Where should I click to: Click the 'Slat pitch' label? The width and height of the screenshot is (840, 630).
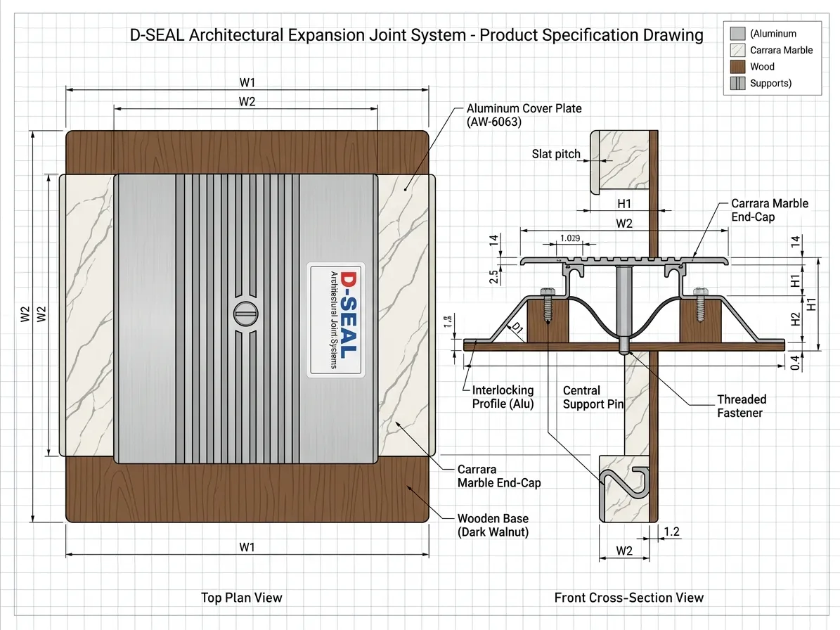(x=556, y=154)
